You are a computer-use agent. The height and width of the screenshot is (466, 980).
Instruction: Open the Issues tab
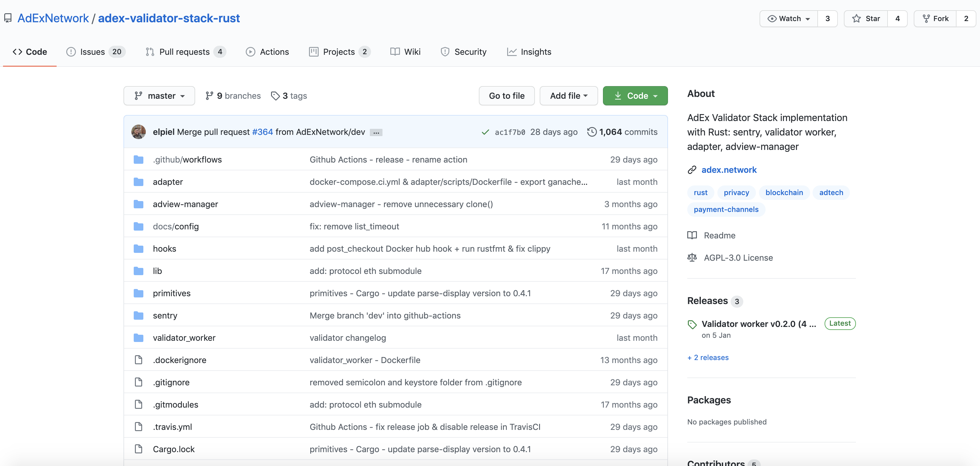pos(95,52)
